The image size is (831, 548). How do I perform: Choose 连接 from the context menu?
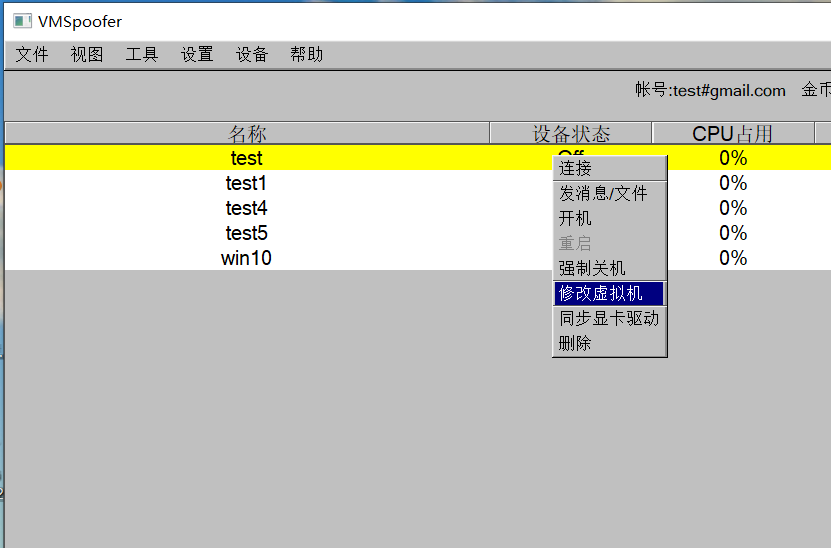click(x=575, y=168)
